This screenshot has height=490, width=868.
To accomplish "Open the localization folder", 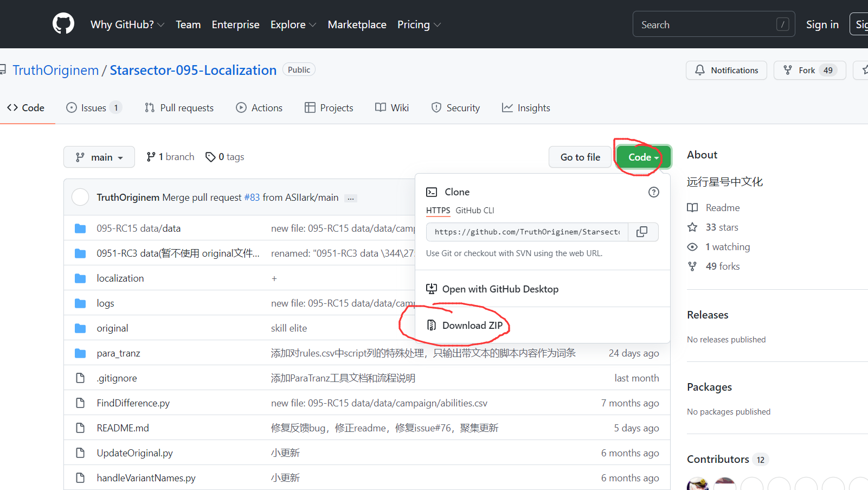I will [x=120, y=278].
